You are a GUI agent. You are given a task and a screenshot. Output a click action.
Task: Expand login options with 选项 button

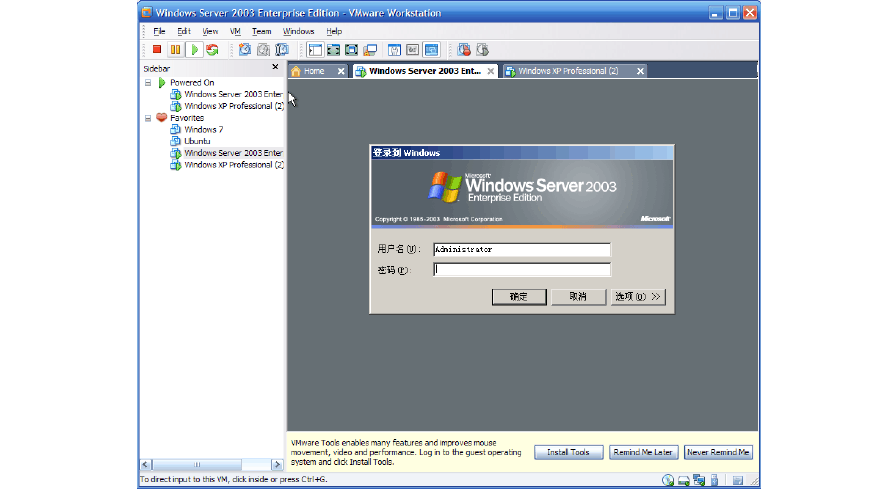pos(638,297)
